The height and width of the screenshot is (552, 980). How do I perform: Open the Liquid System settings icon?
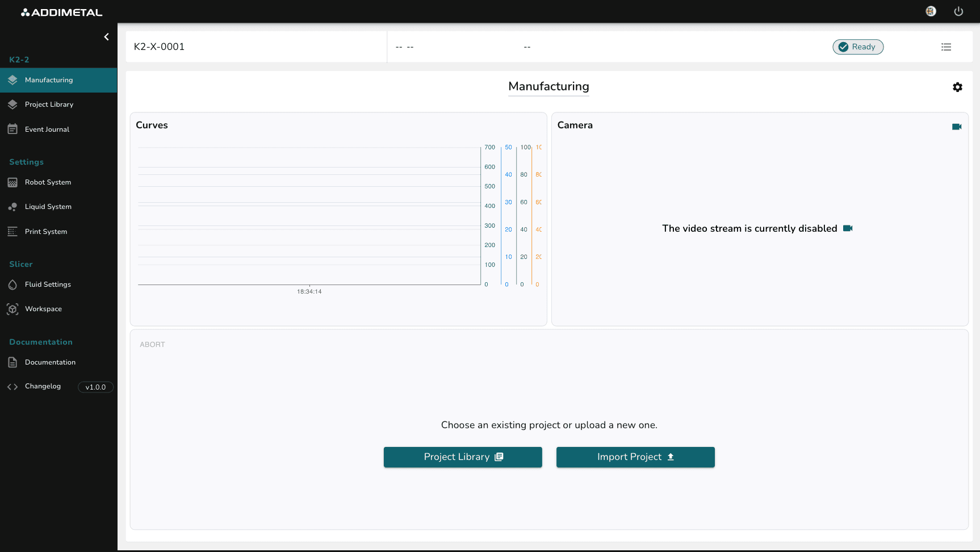[12, 207]
